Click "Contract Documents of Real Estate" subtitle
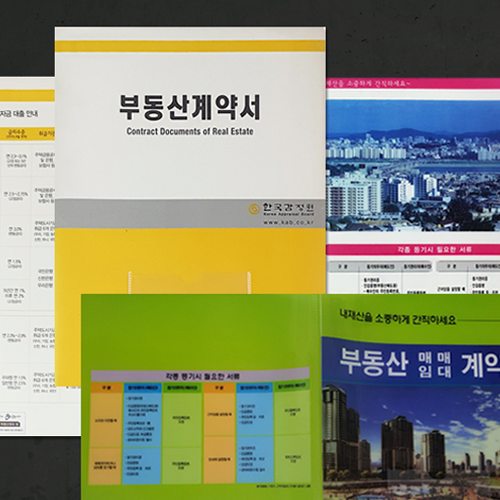Screen dimensions: 500x500 tap(190, 131)
